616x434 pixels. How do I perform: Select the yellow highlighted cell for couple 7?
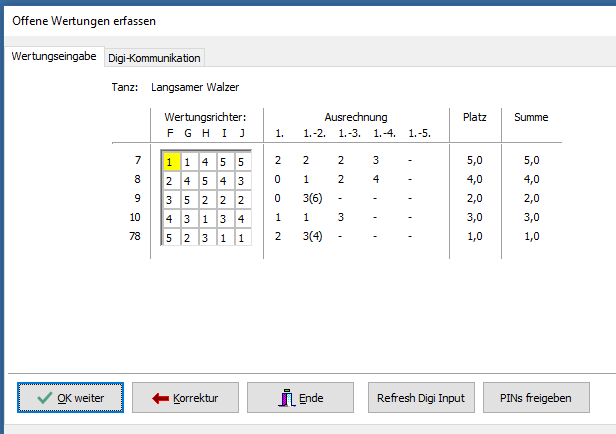click(x=171, y=161)
